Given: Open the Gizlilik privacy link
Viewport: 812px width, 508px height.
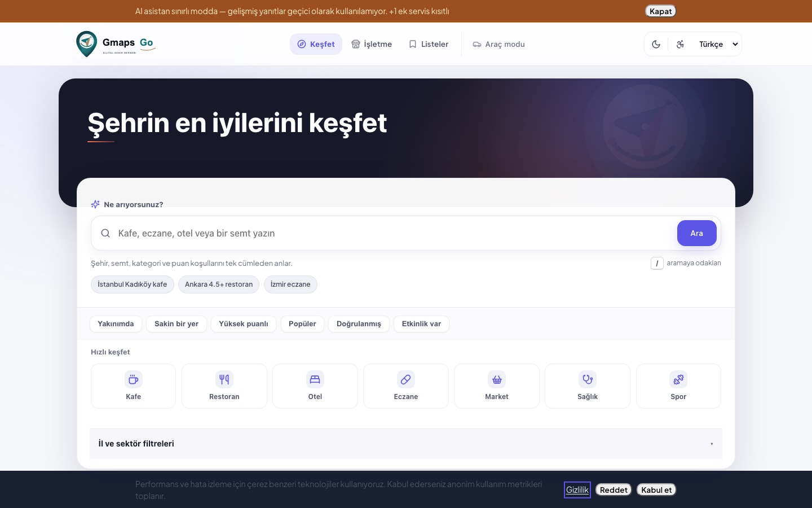Looking at the screenshot, I should [577, 490].
